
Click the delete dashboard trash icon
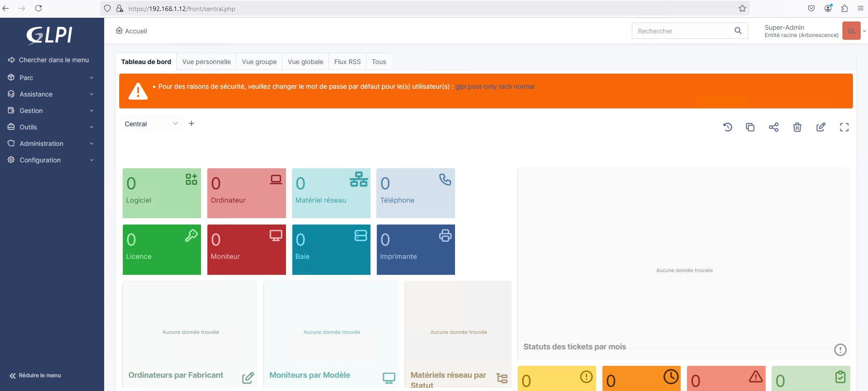(797, 127)
